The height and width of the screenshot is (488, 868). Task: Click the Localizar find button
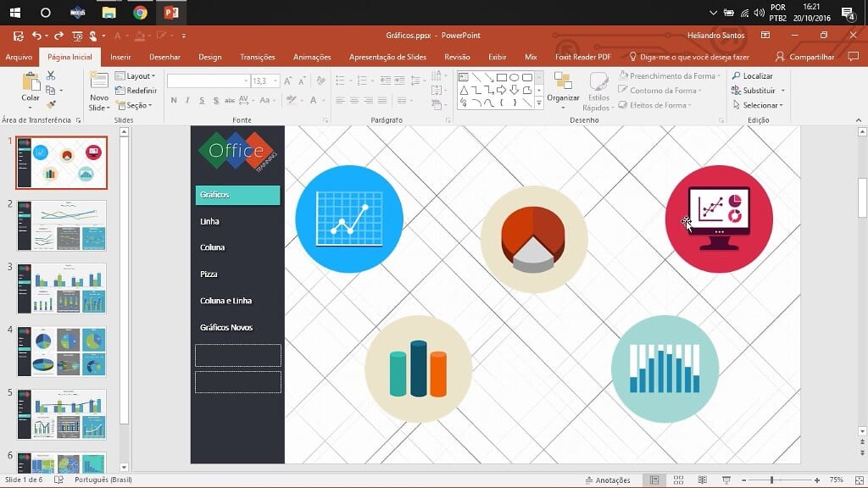752,76
